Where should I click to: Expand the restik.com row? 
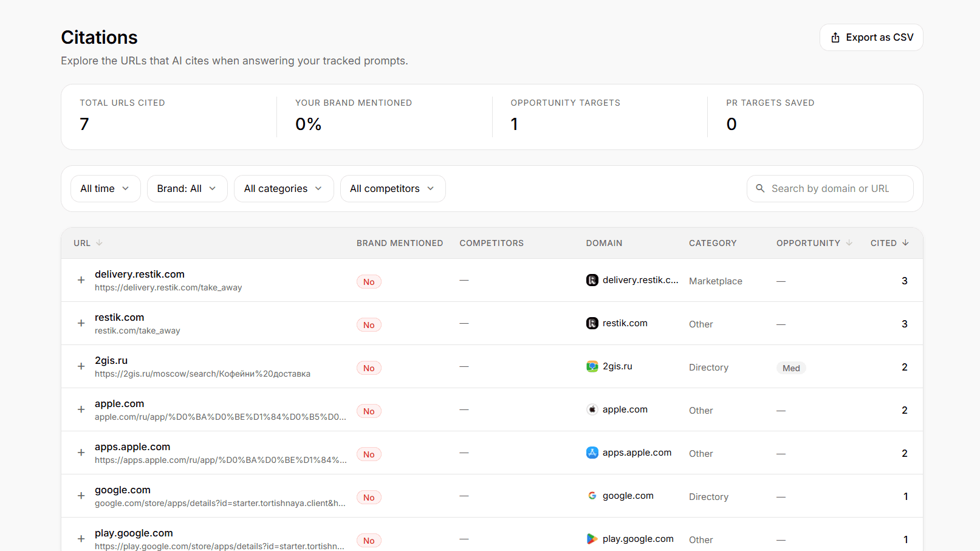point(81,323)
